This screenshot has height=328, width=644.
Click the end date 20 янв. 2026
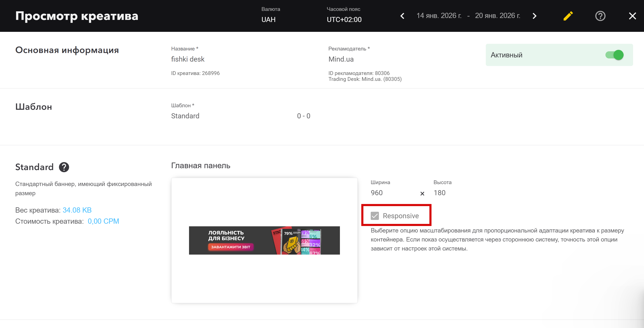pos(498,16)
